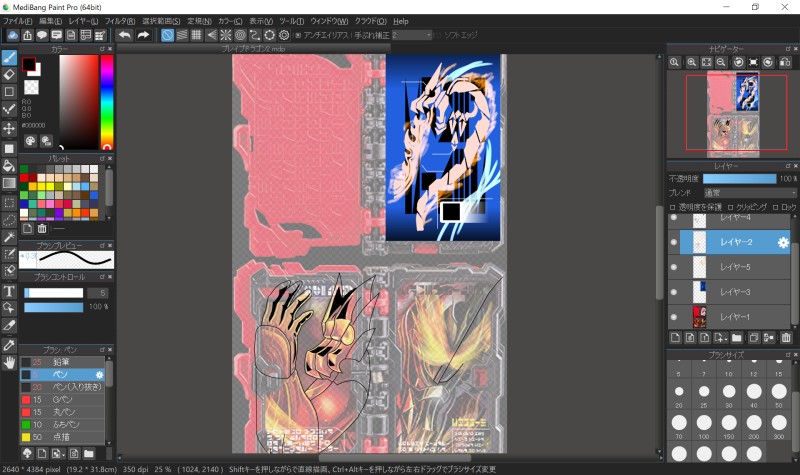Hide the レイヤー2 layer
The height and width of the screenshot is (475, 800).
click(x=674, y=242)
